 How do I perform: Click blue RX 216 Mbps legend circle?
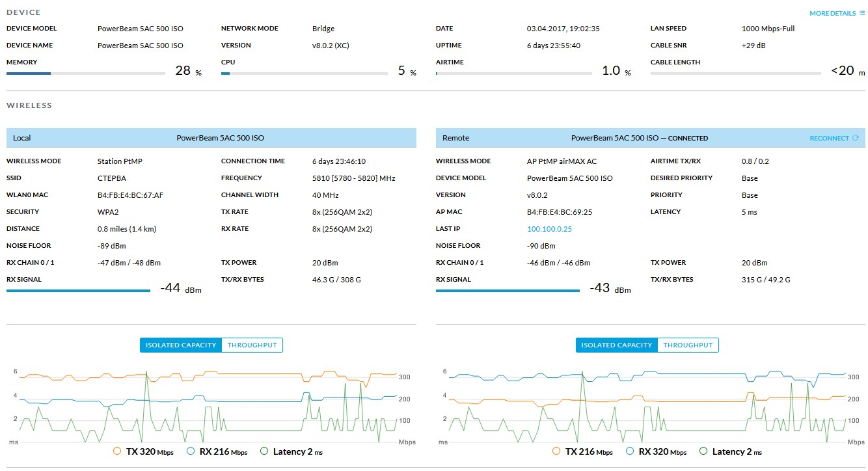pyautogui.click(x=191, y=451)
